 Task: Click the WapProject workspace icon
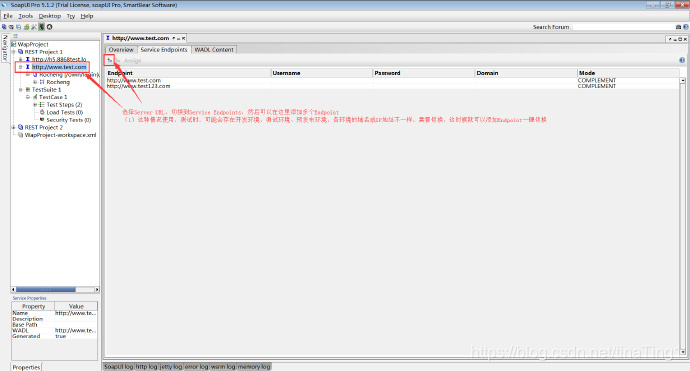(13, 44)
